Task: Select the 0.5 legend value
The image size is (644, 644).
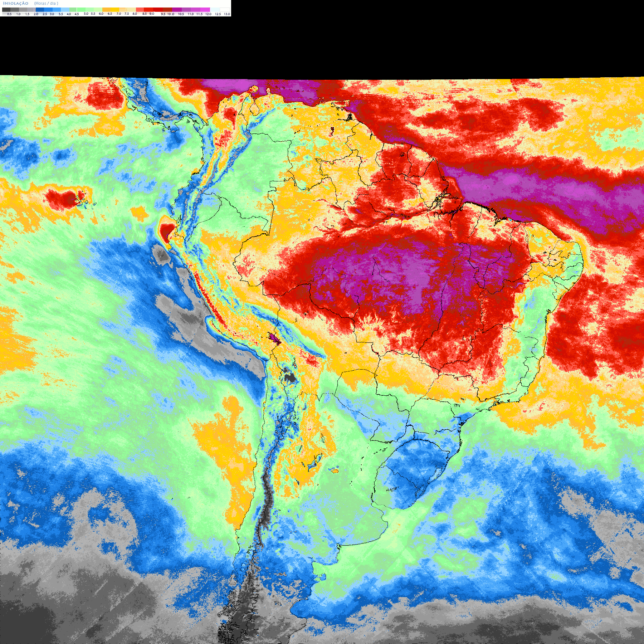Action: point(9,14)
